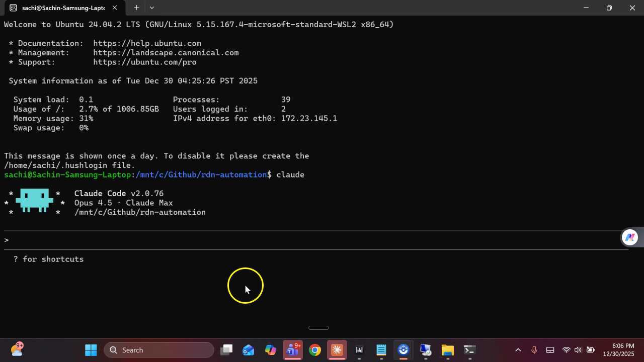Open Microsoft Teams in the taskbar
The height and width of the screenshot is (362, 644).
[293, 350]
